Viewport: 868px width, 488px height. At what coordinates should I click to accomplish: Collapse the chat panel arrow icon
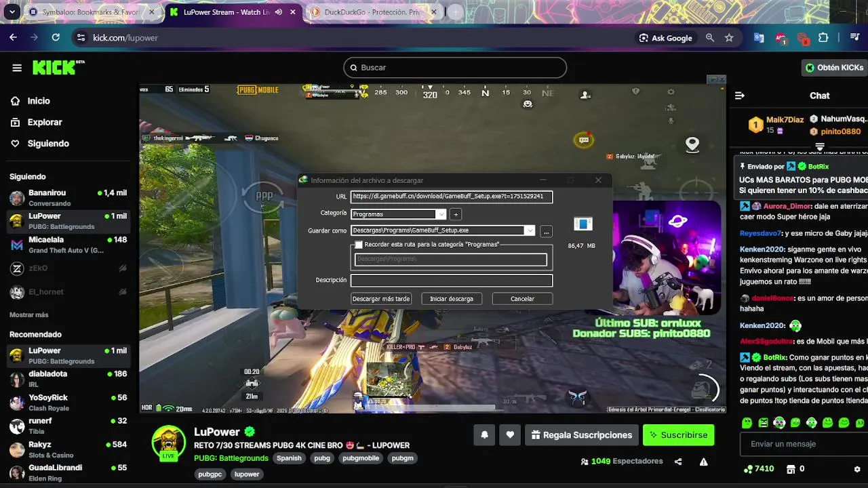coord(740,96)
